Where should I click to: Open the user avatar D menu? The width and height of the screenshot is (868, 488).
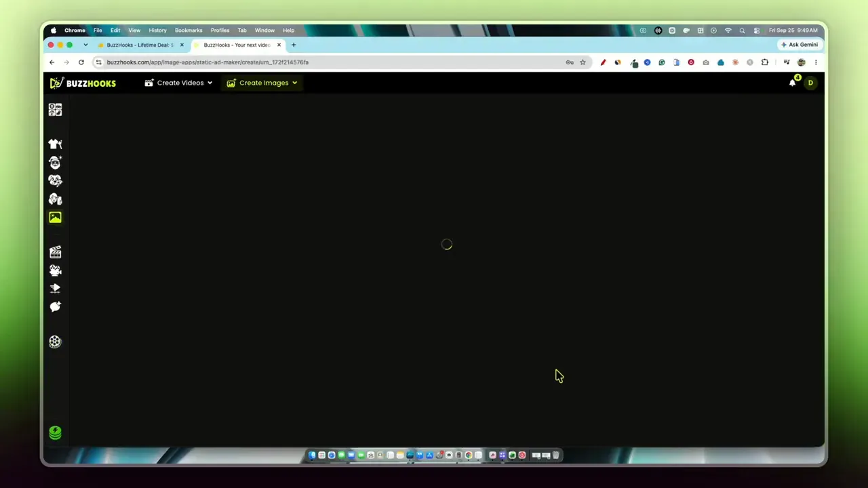click(810, 83)
